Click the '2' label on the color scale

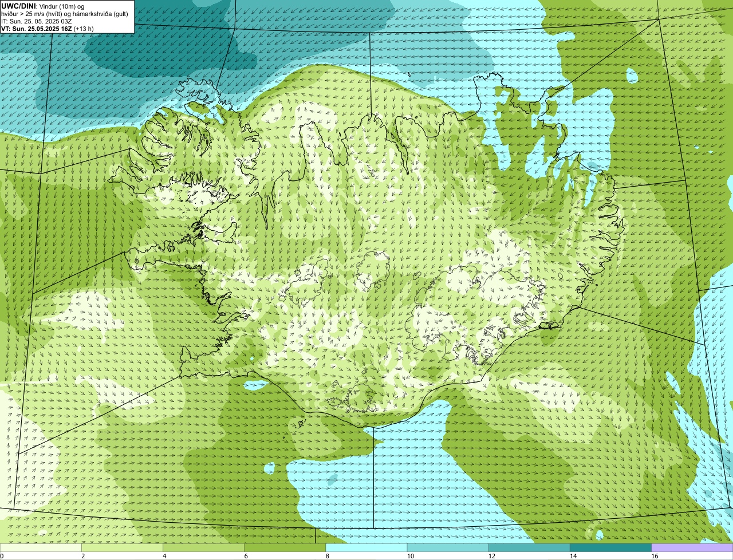(x=83, y=556)
